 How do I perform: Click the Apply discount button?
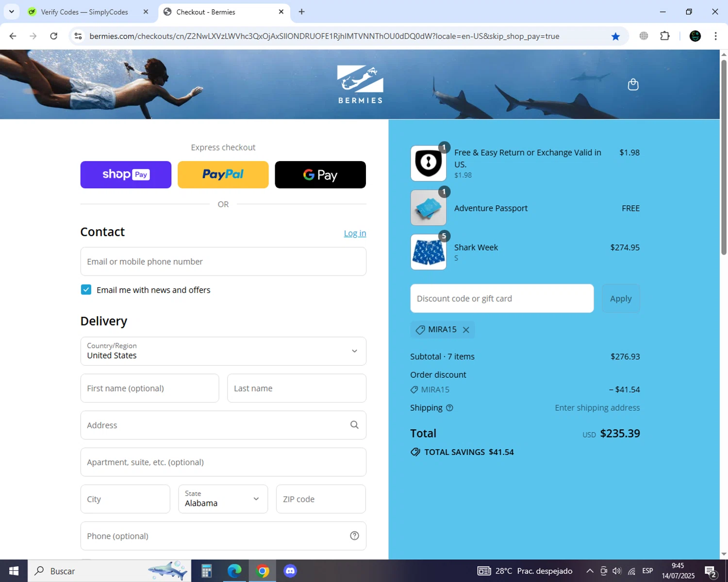[621, 298]
